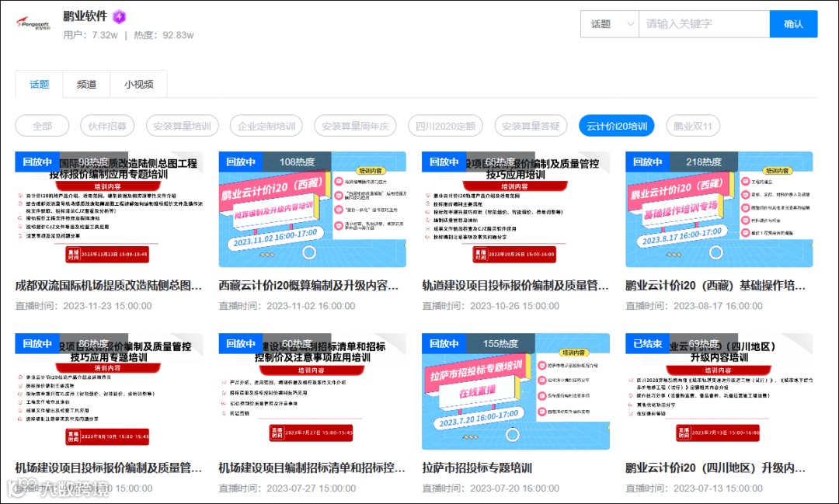Click the 热度: 92.83w stat text
This screenshot has width=839, height=504.
click(x=164, y=35)
